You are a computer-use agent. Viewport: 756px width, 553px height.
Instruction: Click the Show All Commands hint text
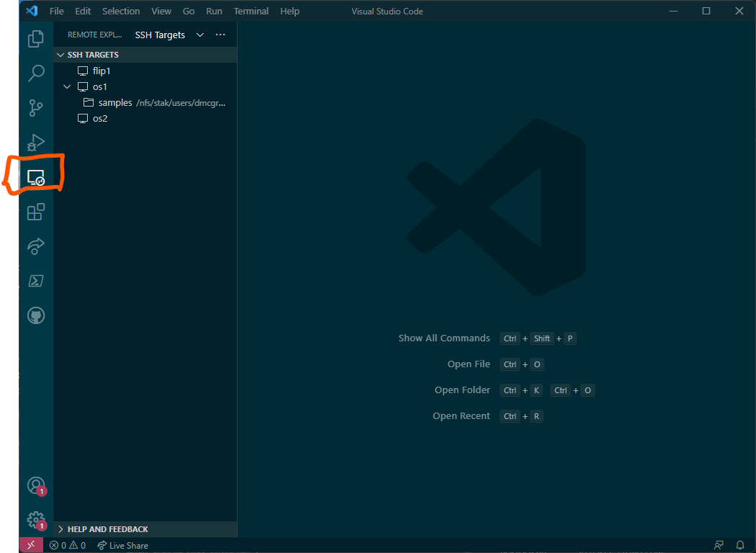(444, 338)
